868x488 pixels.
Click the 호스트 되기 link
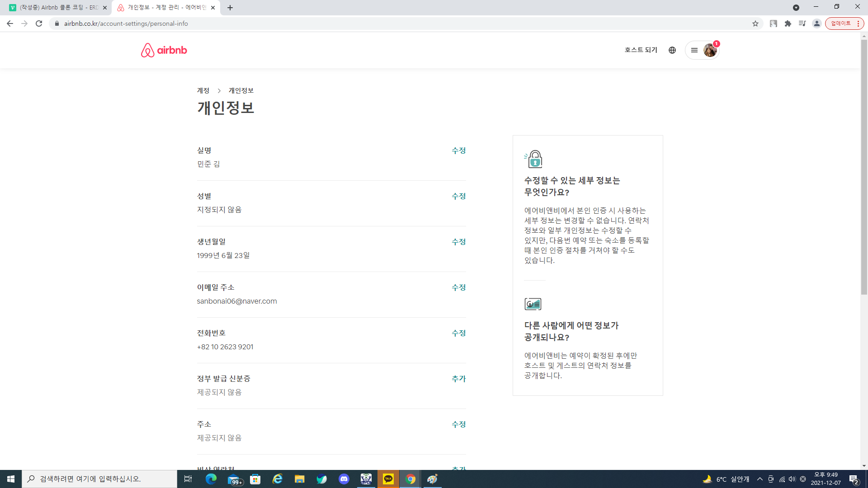point(641,50)
